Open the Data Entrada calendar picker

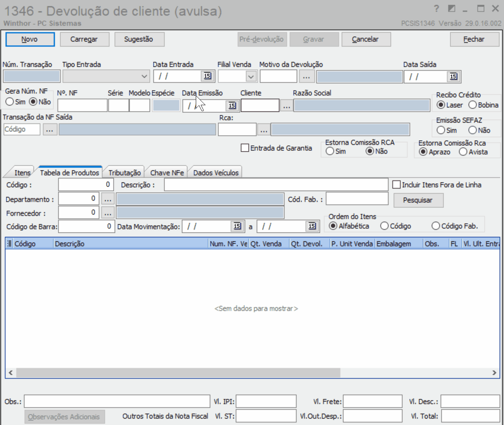click(207, 76)
